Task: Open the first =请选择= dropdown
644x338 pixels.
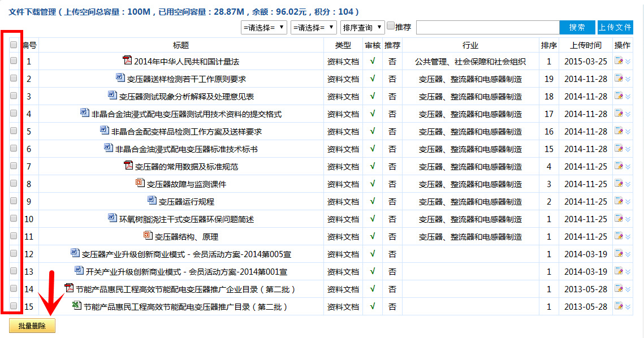Action: [263, 28]
